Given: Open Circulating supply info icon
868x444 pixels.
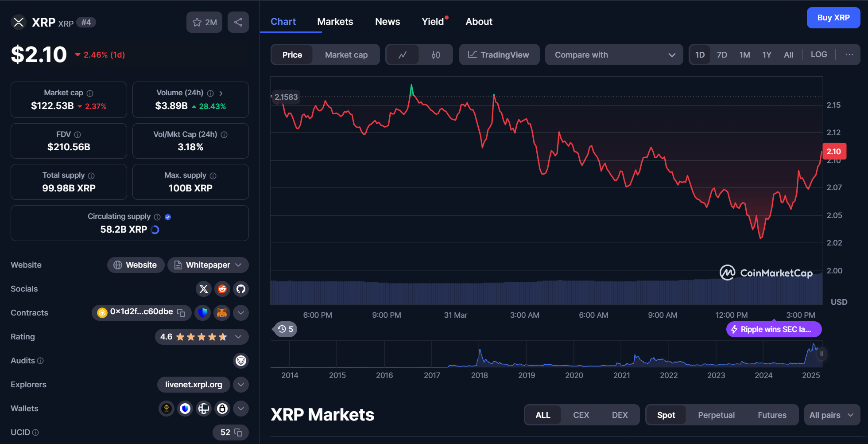Looking at the screenshot, I should point(157,217).
